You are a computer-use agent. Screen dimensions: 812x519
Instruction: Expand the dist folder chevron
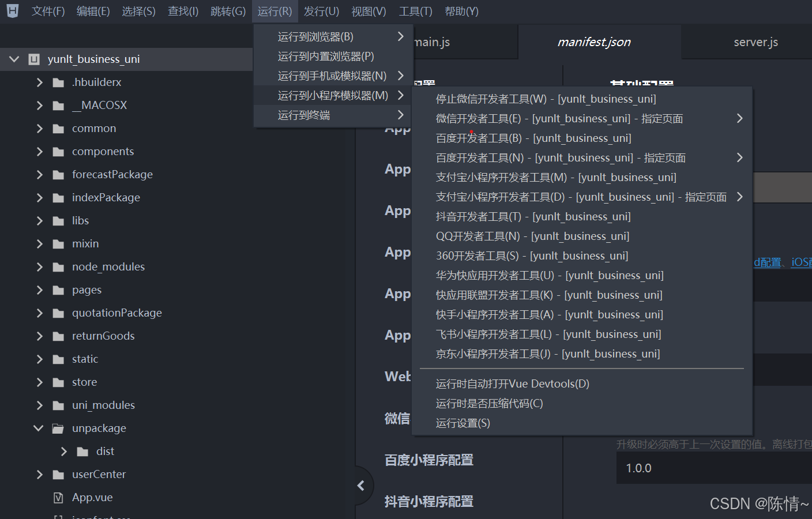63,452
